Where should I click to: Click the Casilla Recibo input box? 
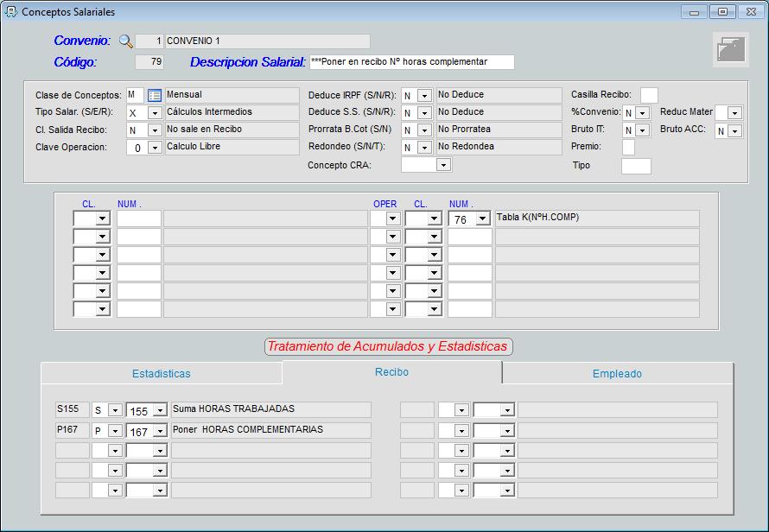pyautogui.click(x=649, y=95)
